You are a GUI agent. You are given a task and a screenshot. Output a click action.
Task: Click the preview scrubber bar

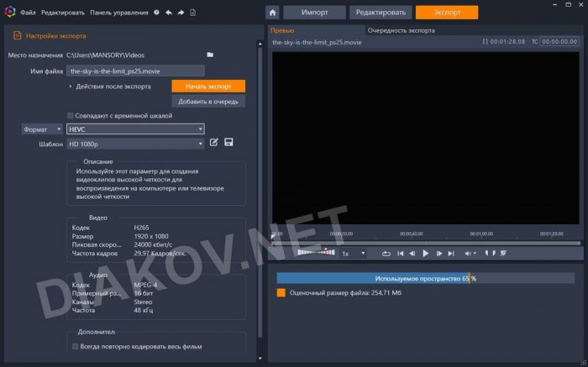426,243
